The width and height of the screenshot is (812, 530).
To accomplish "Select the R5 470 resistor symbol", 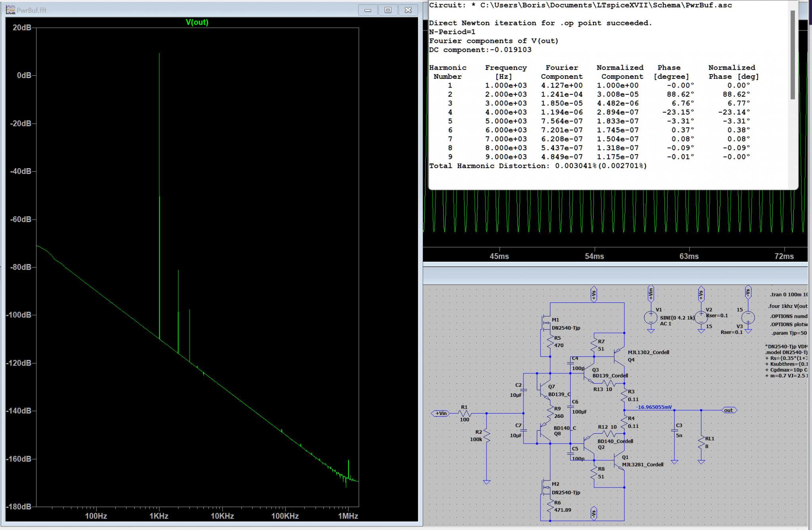I will tap(550, 342).
